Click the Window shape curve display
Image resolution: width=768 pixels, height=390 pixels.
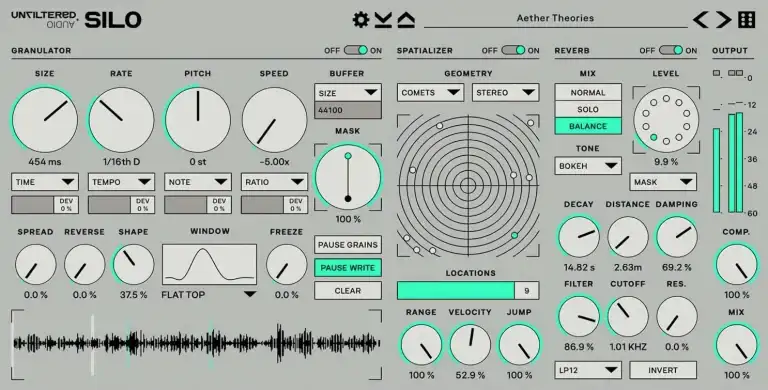(209, 264)
